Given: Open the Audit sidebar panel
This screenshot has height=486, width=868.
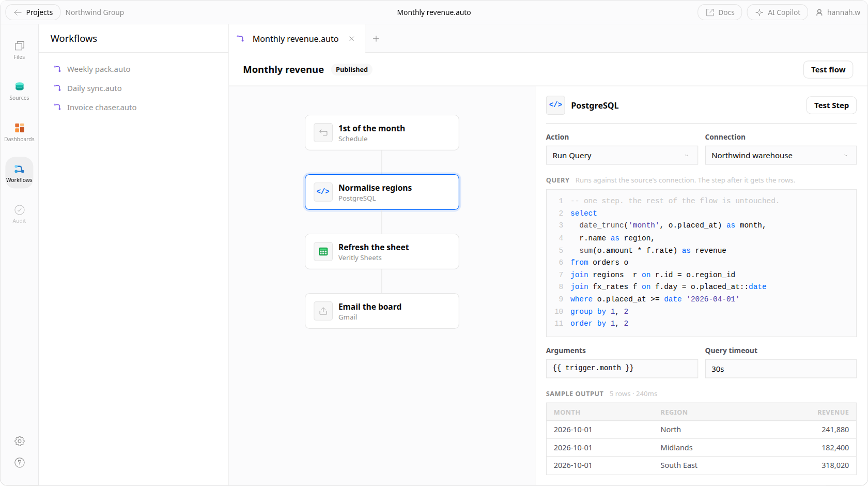Looking at the screenshot, I should 19,214.
